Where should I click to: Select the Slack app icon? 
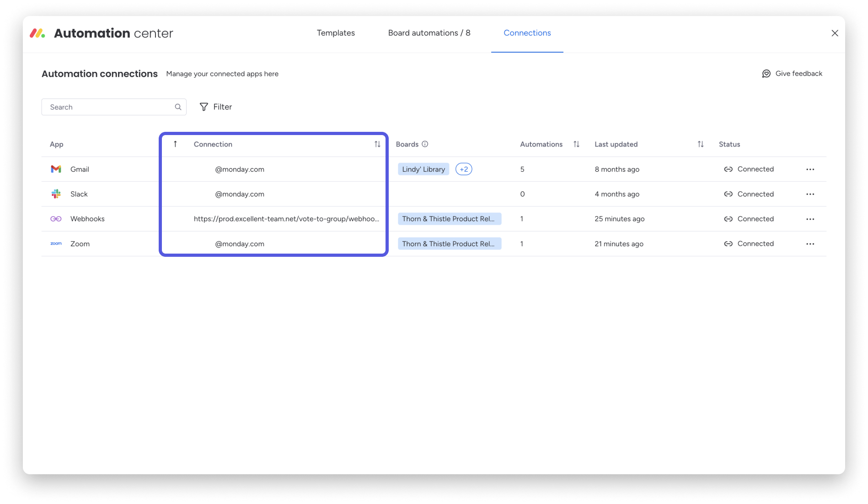pos(56,194)
